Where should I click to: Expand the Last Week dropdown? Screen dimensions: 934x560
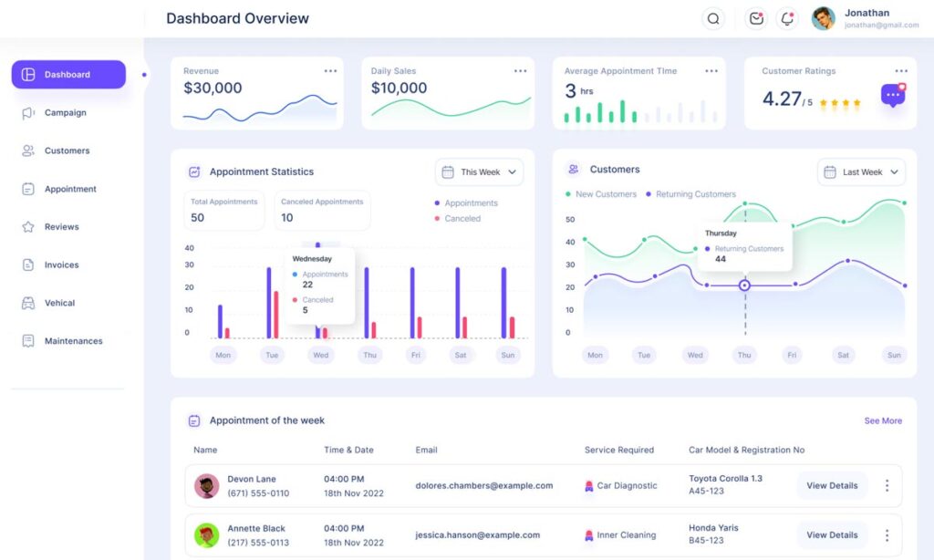coord(861,171)
